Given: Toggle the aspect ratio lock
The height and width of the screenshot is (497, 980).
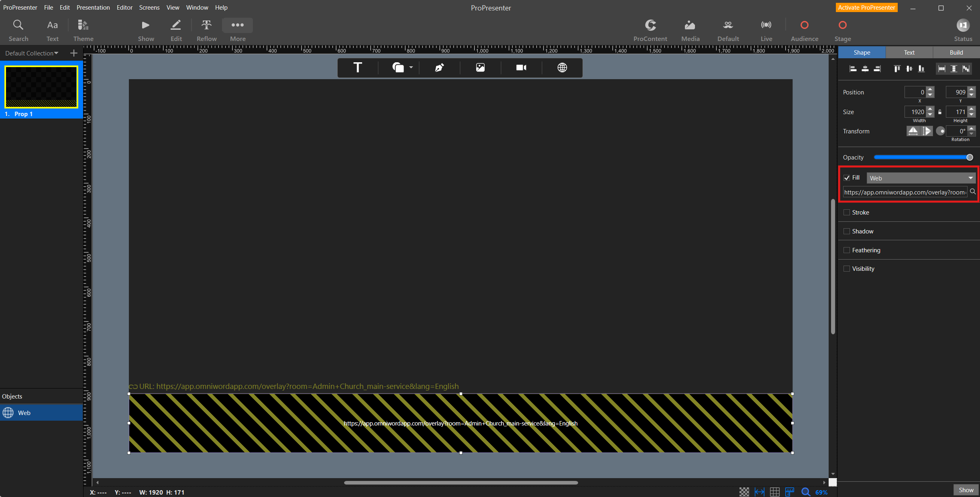Looking at the screenshot, I should [x=940, y=112].
